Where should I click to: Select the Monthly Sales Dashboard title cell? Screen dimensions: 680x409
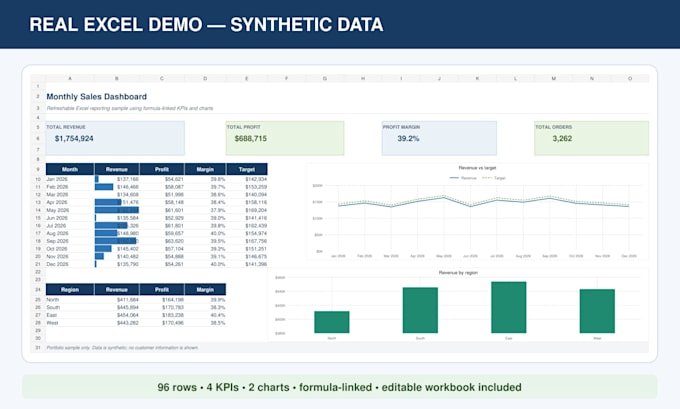(96, 96)
